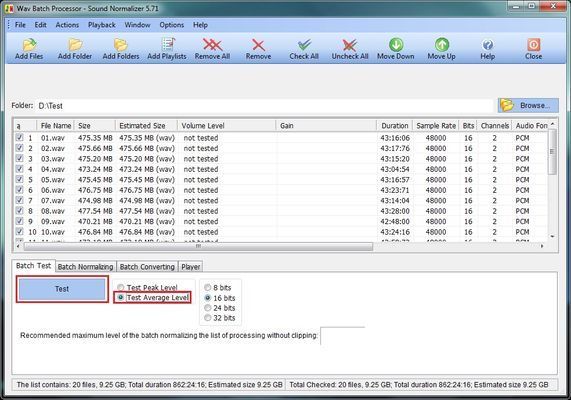Select the Test Average Level radio button
Image resolution: width=571 pixels, height=400 pixels.
(121, 297)
